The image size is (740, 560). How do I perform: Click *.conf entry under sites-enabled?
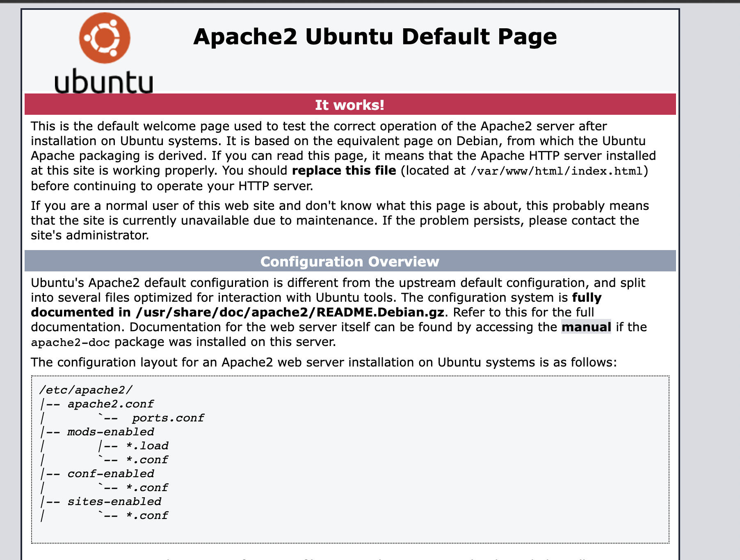coord(147,515)
